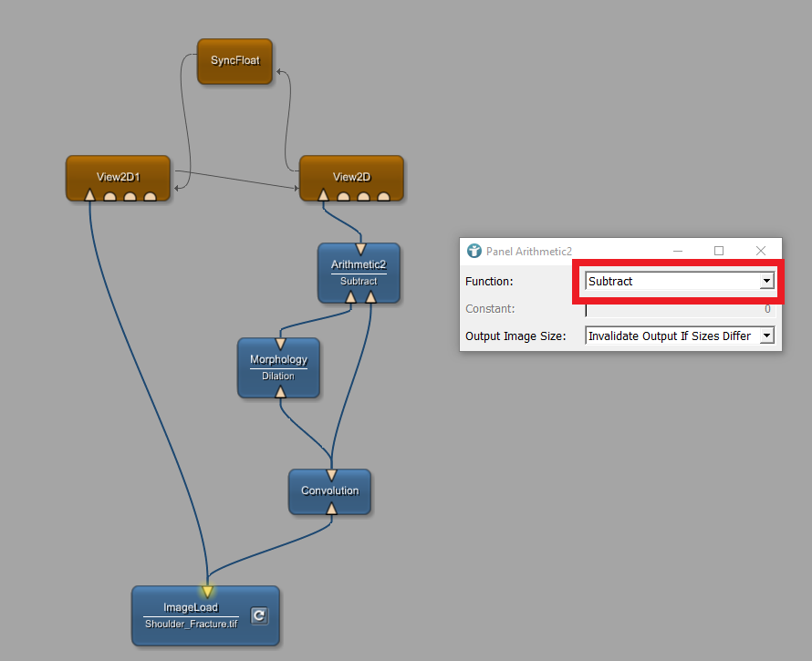Expand the Output Image Size combo box
The height and width of the screenshot is (661, 812).
pyautogui.click(x=679, y=336)
